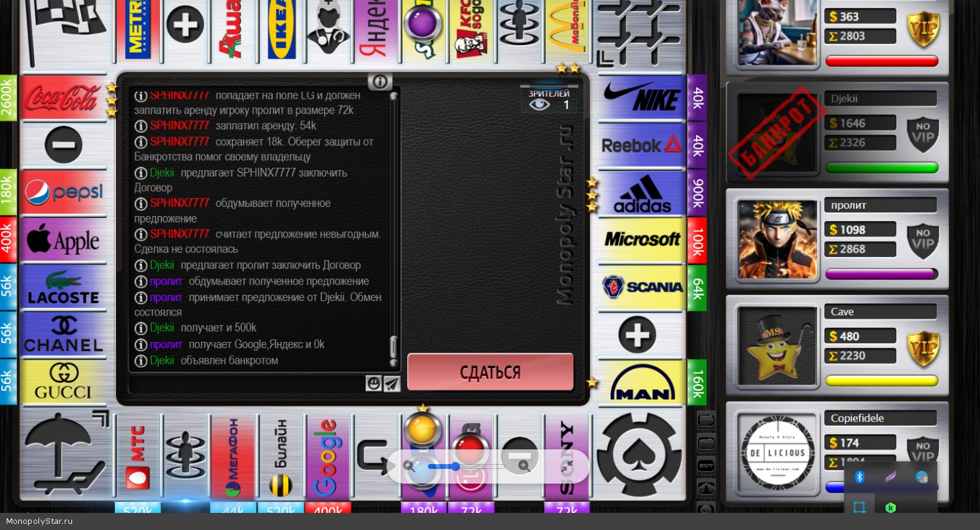Select the MAN property cell
Screen dimensions: 980x530
(642, 382)
